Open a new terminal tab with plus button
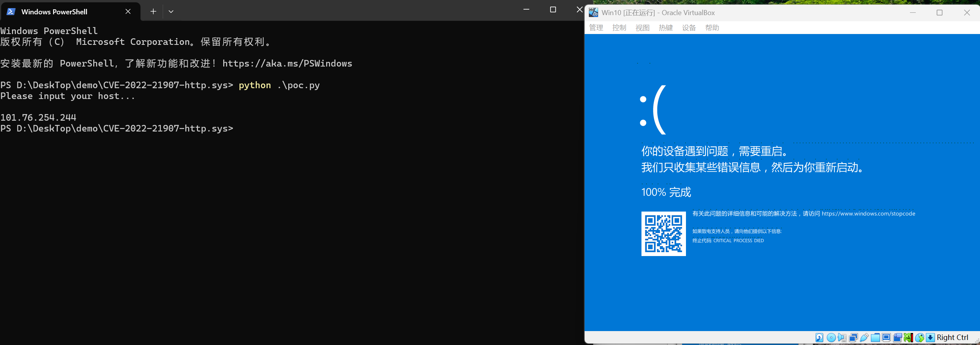980x345 pixels. coord(153,12)
